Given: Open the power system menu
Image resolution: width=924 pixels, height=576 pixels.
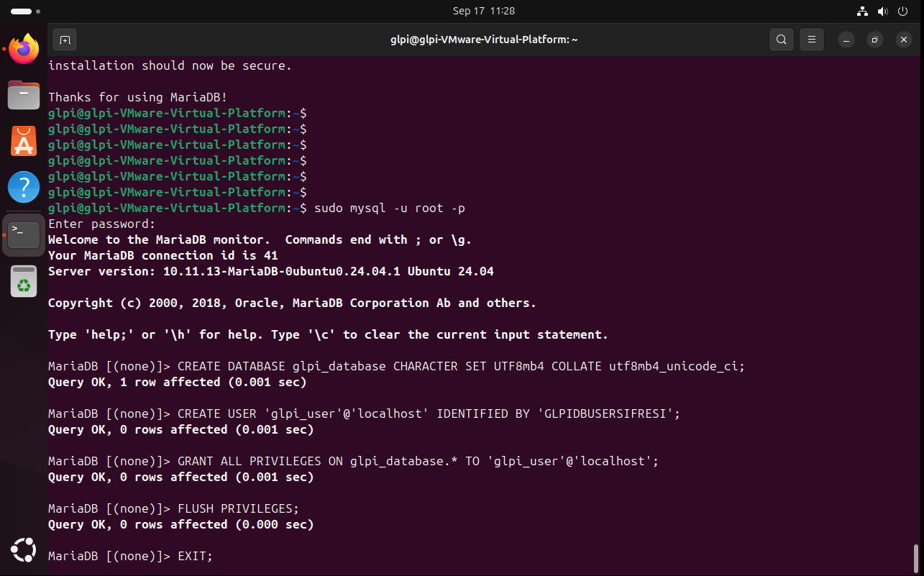Looking at the screenshot, I should coord(902,12).
